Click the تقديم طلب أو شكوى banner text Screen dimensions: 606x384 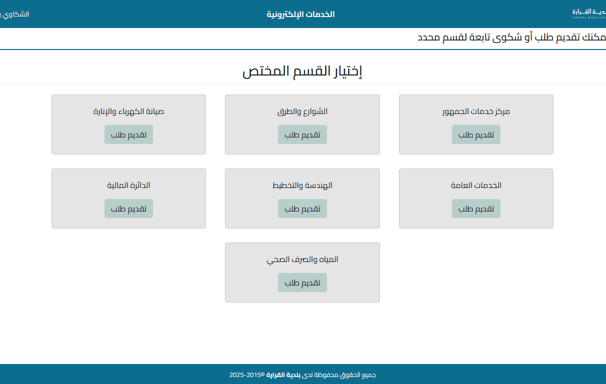coord(512,37)
